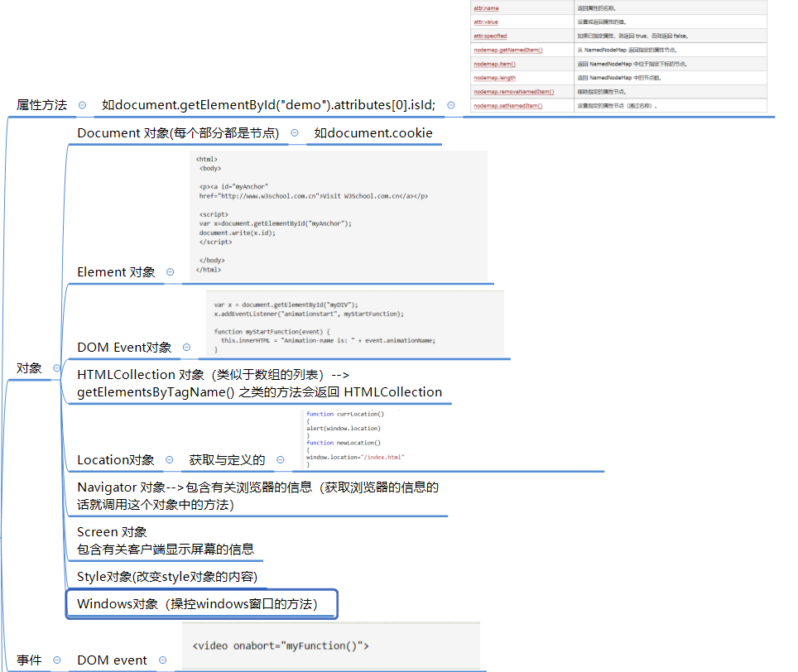Click the collapse icon after Location对象

(x=170, y=460)
